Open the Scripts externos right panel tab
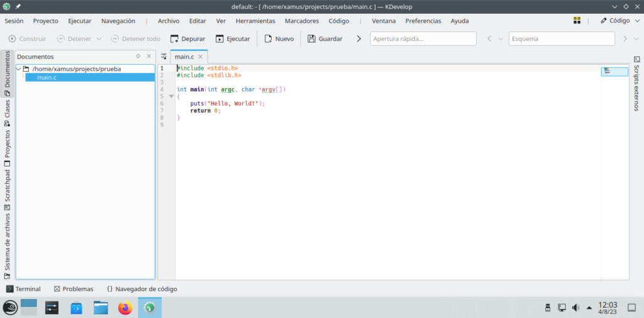The height and width of the screenshot is (318, 644). tap(636, 84)
